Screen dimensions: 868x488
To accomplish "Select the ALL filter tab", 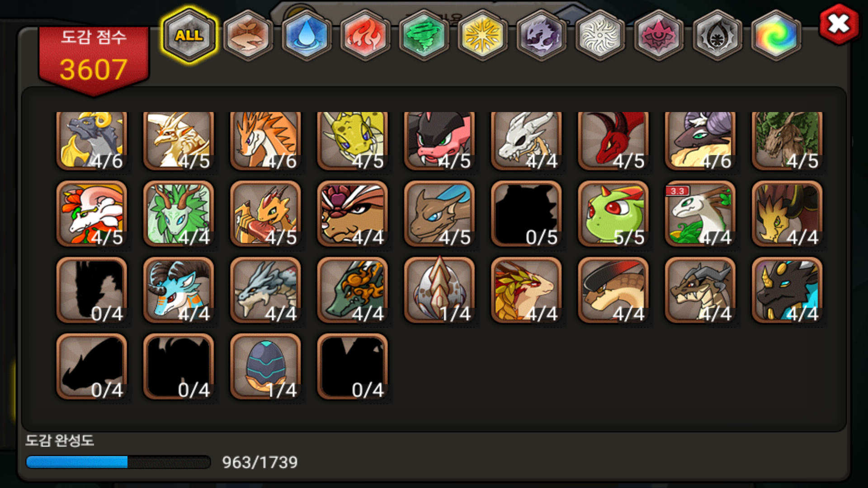I will (189, 35).
